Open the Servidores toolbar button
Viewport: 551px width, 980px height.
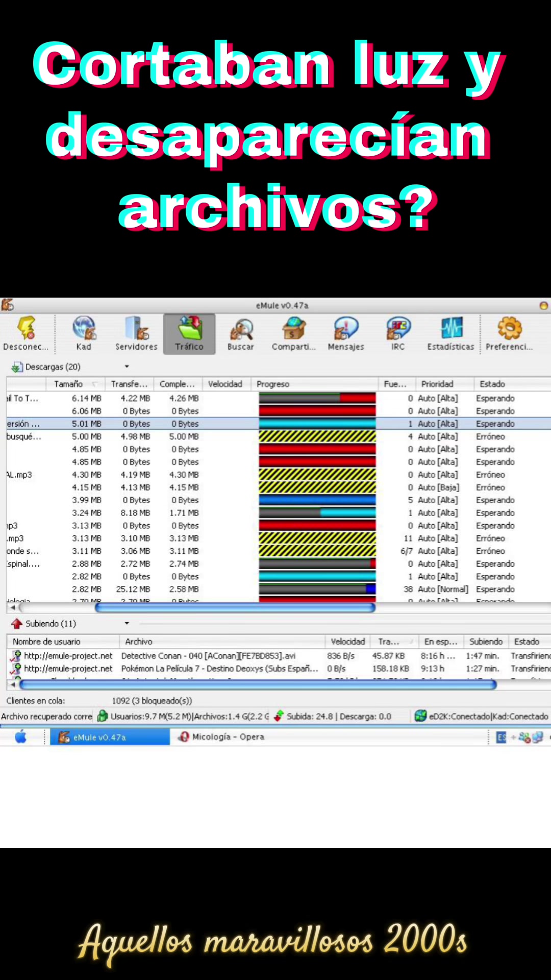136,333
